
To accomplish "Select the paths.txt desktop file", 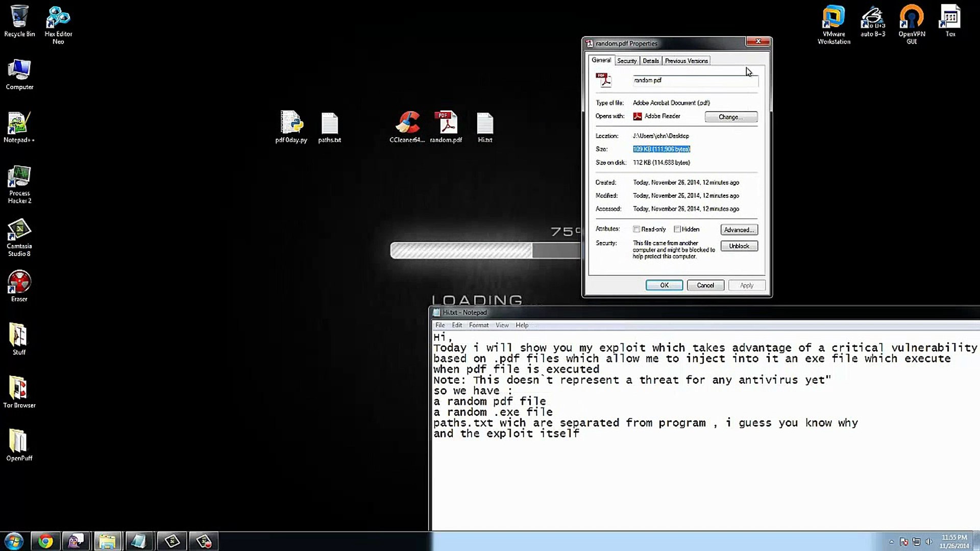I will click(330, 124).
